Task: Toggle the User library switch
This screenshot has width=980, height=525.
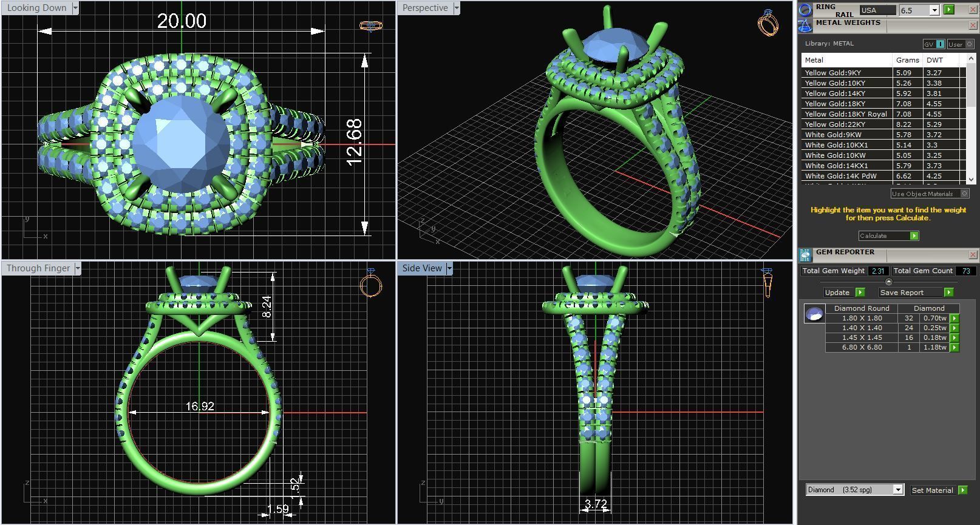Action: click(x=961, y=44)
